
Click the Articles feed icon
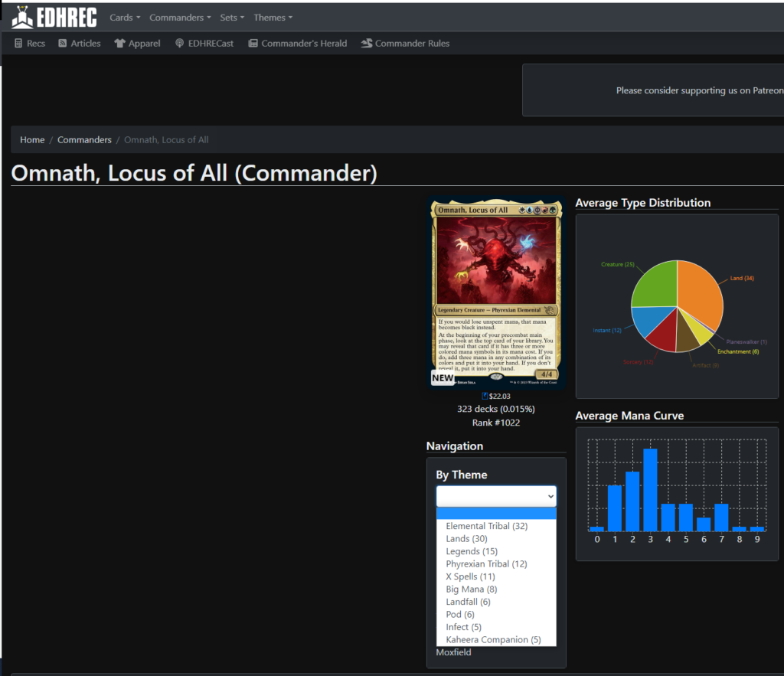click(x=63, y=43)
